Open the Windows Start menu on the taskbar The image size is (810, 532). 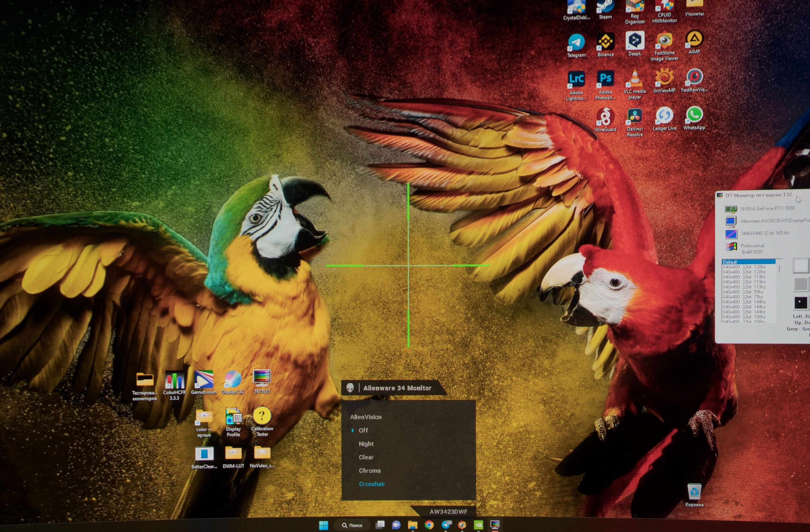(324, 525)
